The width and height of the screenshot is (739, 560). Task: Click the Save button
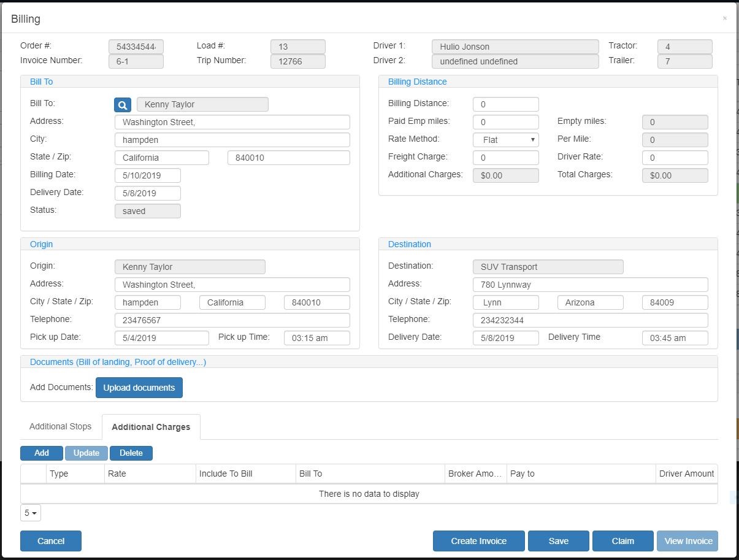click(559, 541)
